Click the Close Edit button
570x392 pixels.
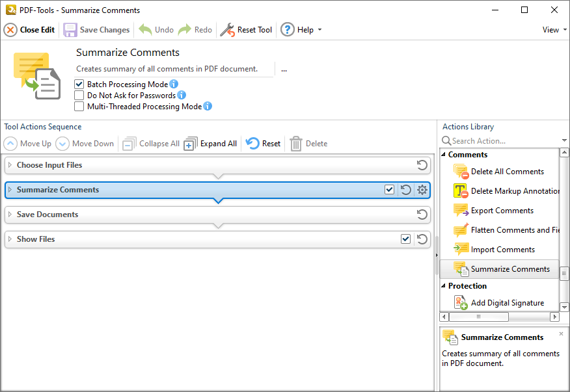coord(29,30)
